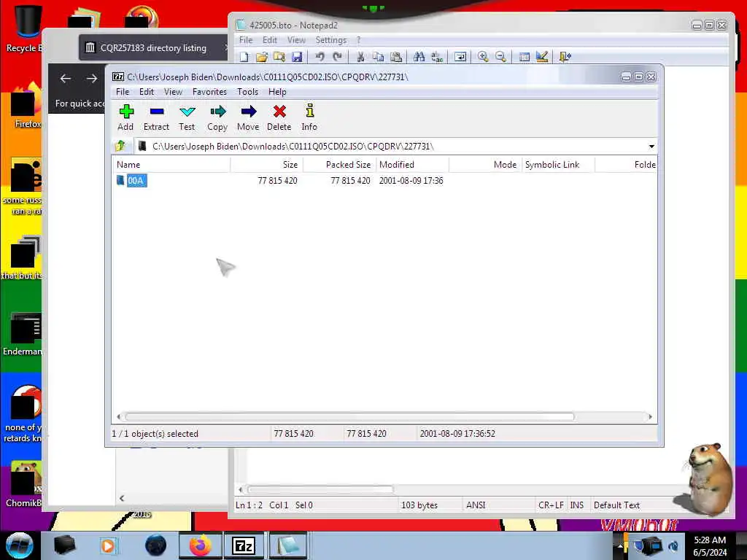
Task: Toggle word wrap icon in Notepad2
Action: click(x=460, y=57)
